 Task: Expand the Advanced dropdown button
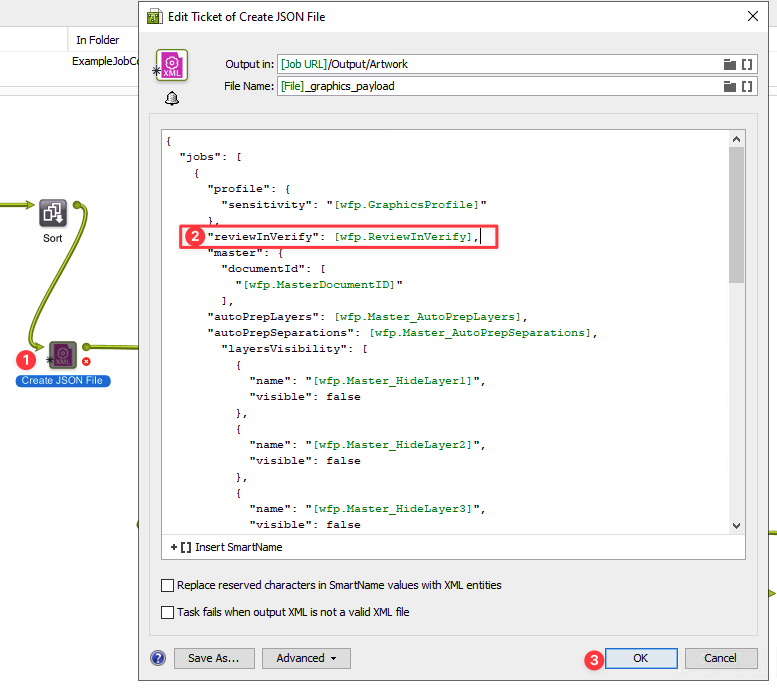coord(306,658)
